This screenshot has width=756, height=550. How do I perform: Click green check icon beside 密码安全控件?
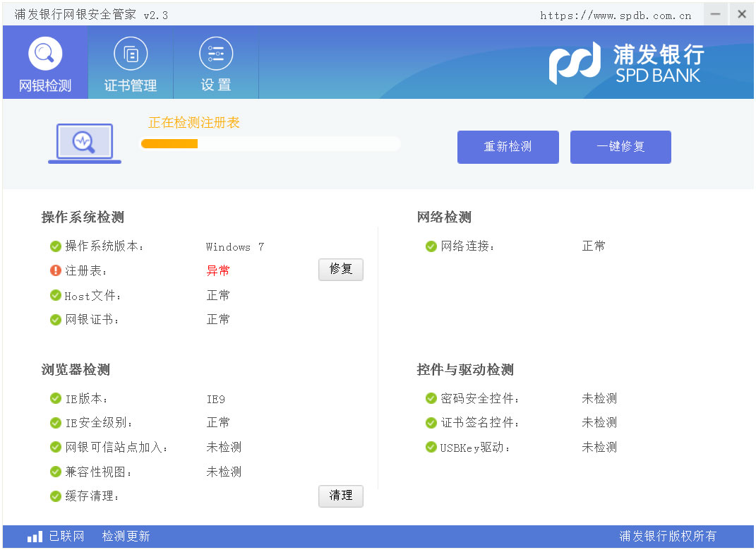point(431,398)
